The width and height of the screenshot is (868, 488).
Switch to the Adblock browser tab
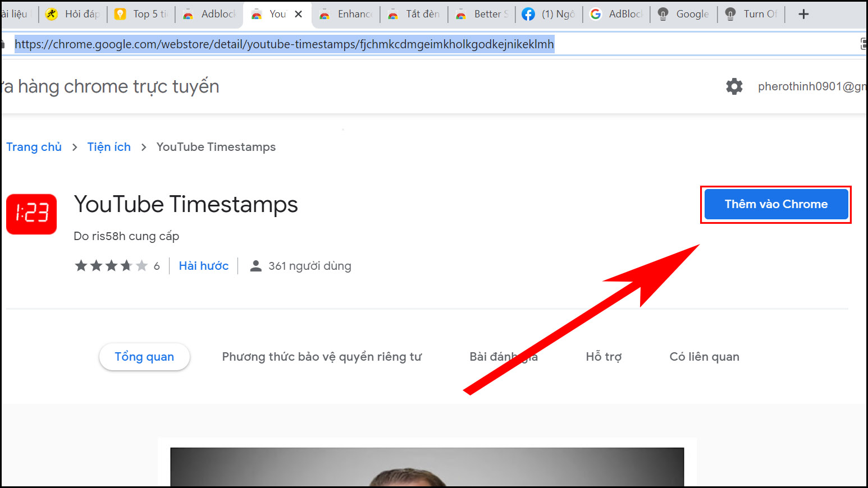[209, 14]
